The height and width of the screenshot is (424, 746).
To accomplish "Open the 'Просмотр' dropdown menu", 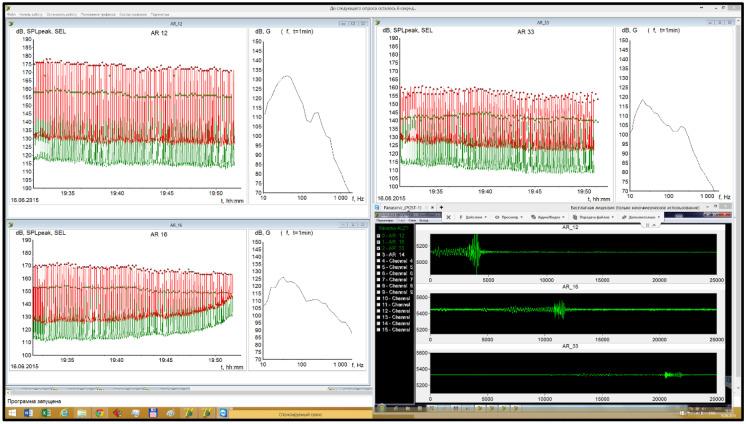I will [511, 216].
